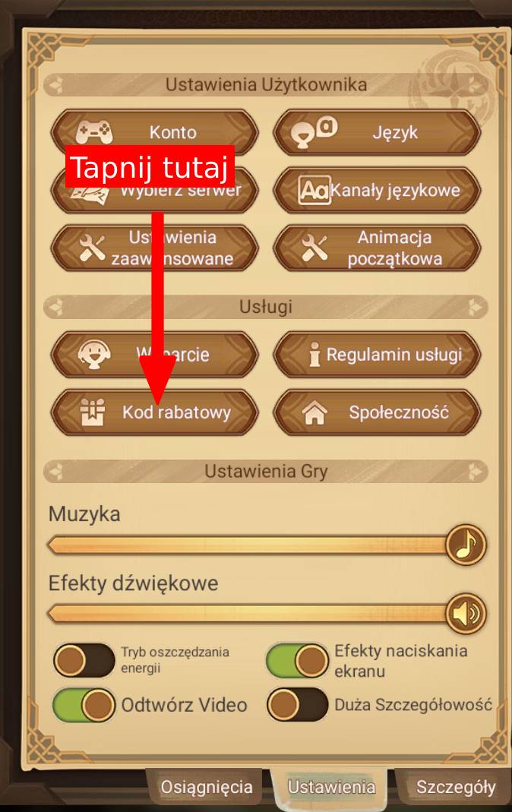
Task: Tap the Aa icon for Kanały językowe
Action: pyautogui.click(x=314, y=190)
